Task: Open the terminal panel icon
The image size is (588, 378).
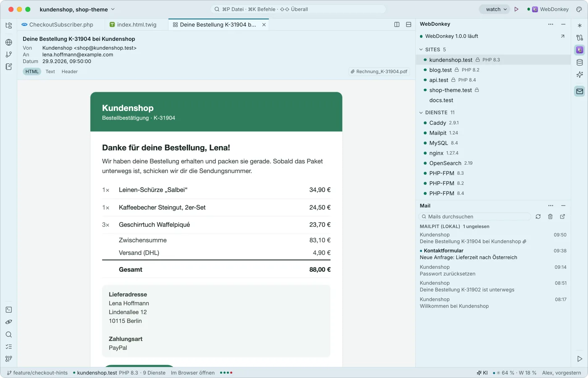Action: click(8, 310)
